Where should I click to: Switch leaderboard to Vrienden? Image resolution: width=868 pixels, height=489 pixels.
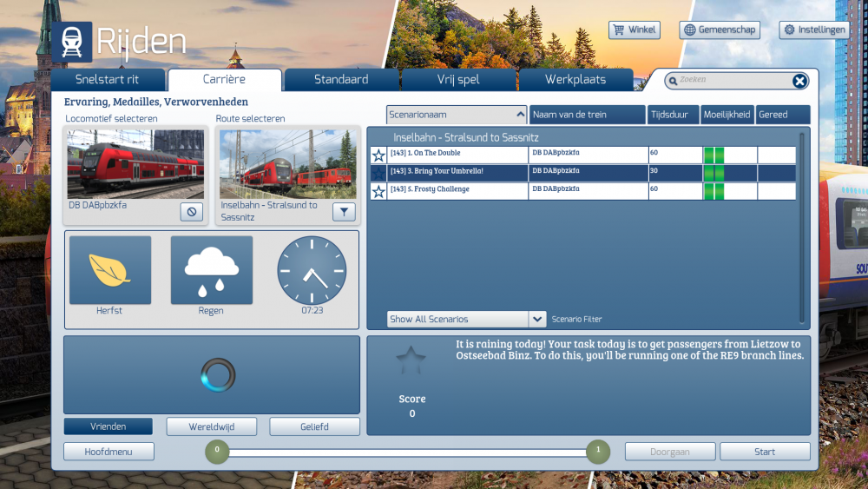[x=108, y=426]
